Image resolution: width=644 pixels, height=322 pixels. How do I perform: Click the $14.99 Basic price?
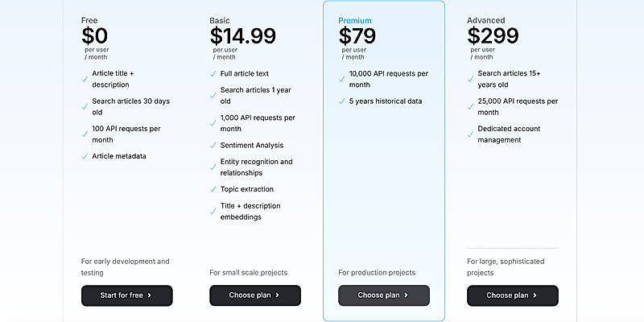242,36
